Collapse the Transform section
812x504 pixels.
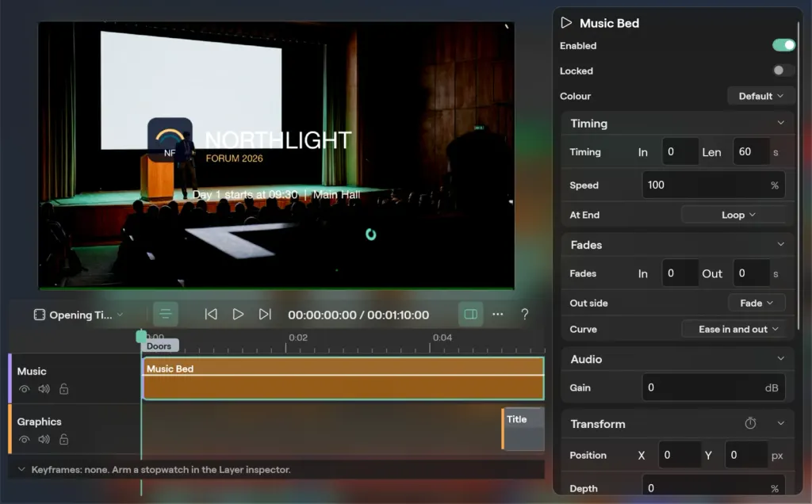780,423
